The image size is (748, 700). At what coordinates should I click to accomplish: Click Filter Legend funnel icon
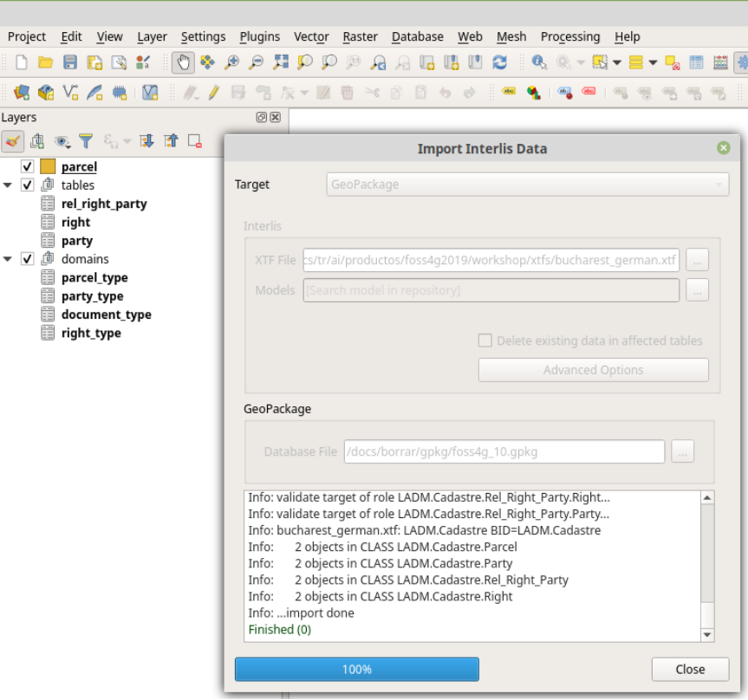click(86, 141)
